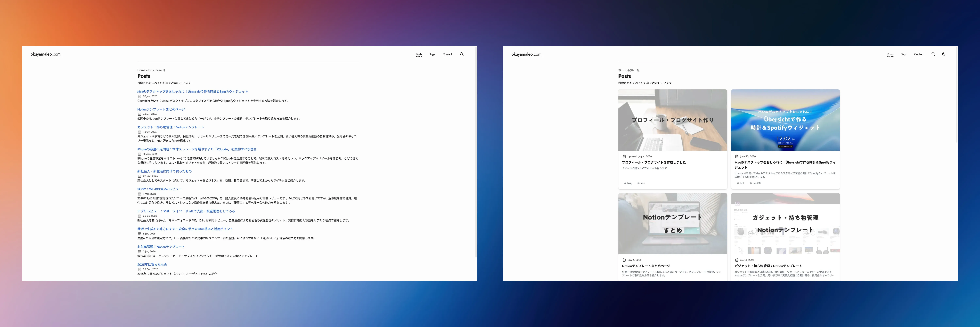
Task: Open search in the right window
Action: 933,54
